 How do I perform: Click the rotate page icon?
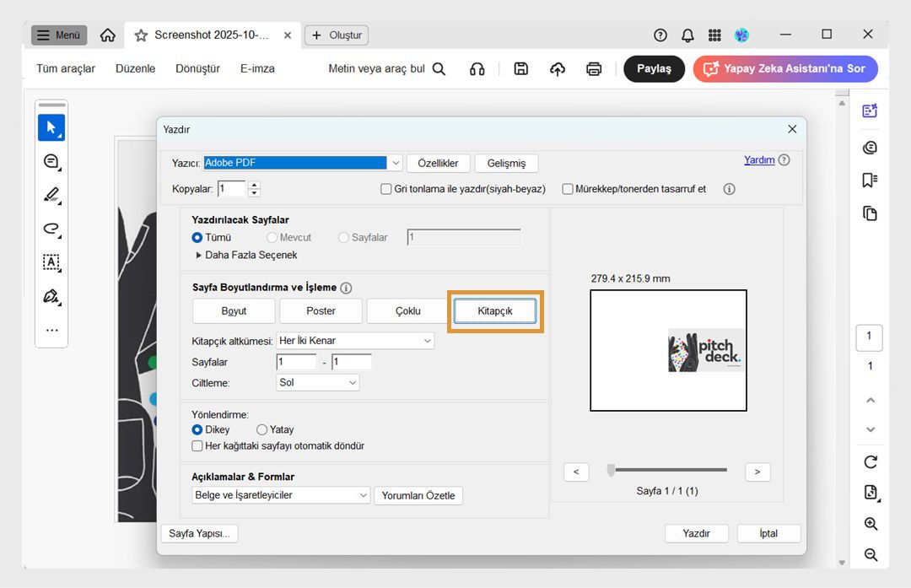point(871,462)
